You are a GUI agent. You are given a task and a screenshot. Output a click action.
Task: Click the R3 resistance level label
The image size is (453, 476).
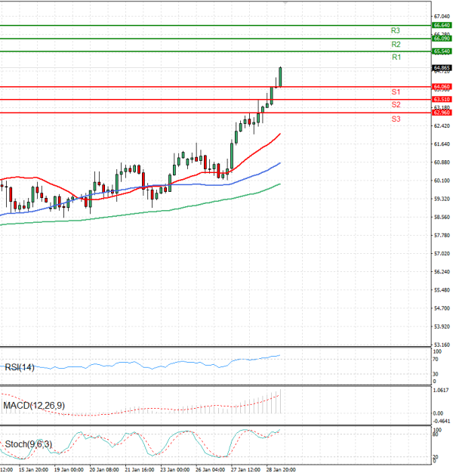click(396, 31)
